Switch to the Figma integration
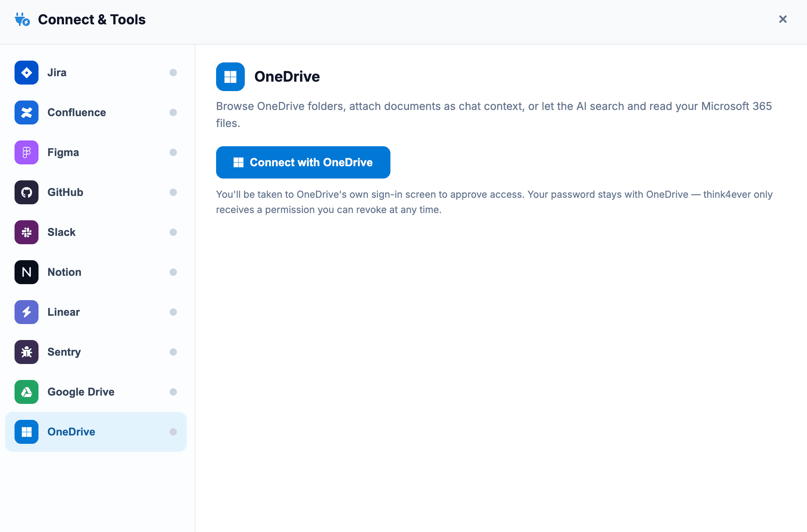 coord(96,152)
